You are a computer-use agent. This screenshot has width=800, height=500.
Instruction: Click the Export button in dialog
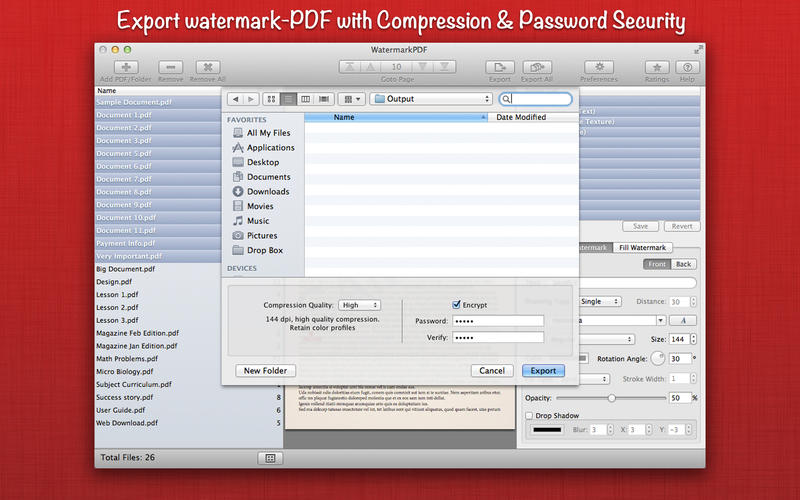(x=543, y=371)
